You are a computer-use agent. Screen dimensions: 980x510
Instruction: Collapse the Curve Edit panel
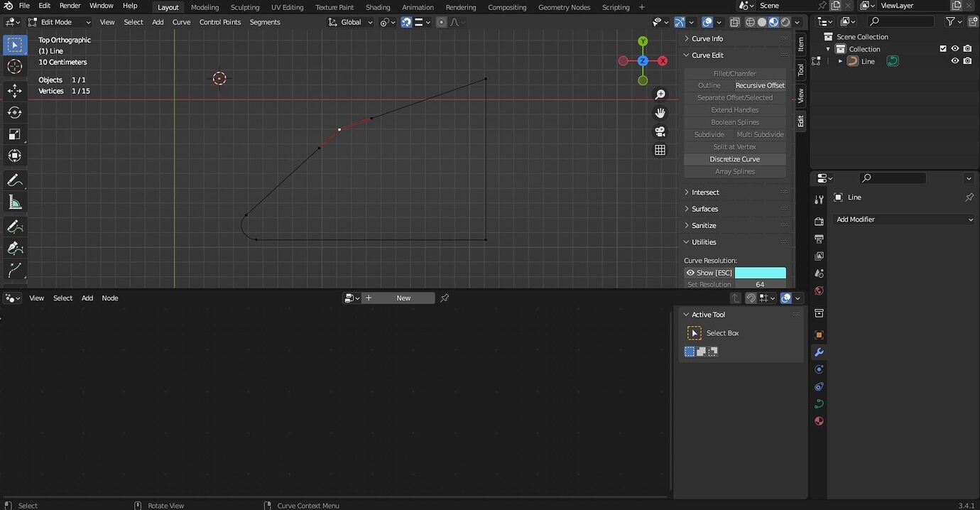coord(707,55)
